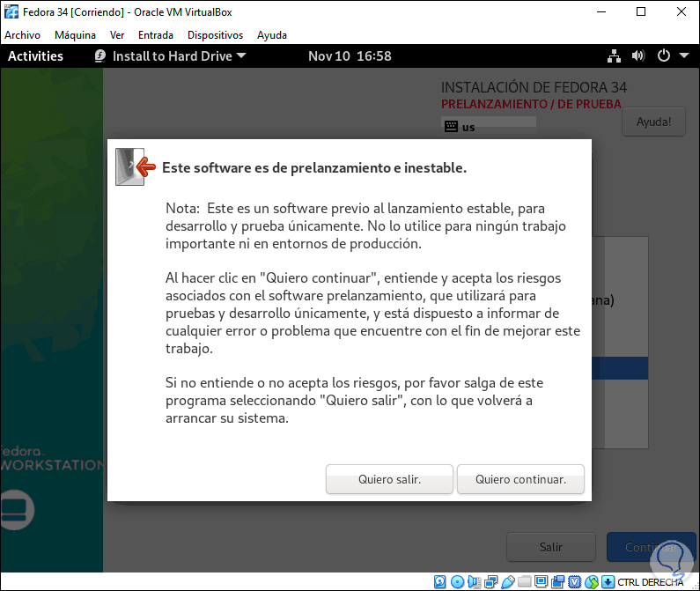
Task: Click the VirtualBox window title icon
Action: (x=11, y=12)
